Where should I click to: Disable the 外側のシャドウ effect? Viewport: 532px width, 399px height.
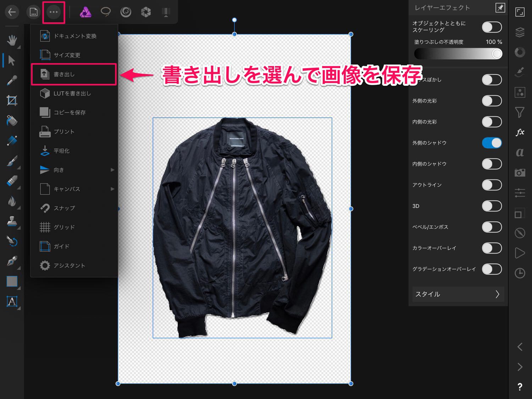(x=492, y=143)
